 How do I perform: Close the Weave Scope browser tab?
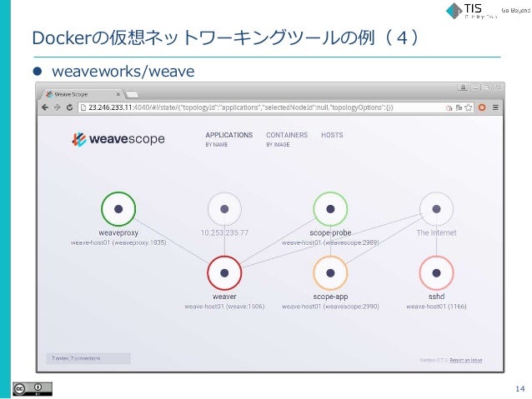118,94
